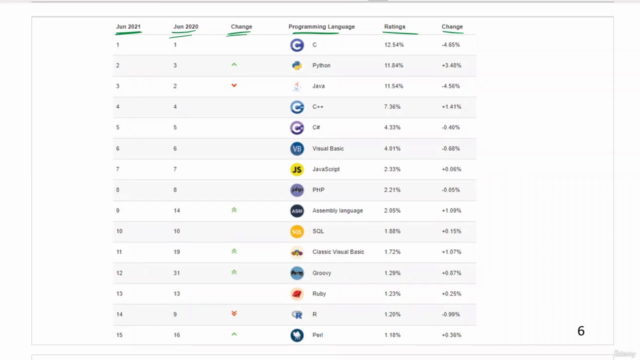Click the green up arrow in Python row
This screenshot has height=360, width=640.
click(x=234, y=64)
